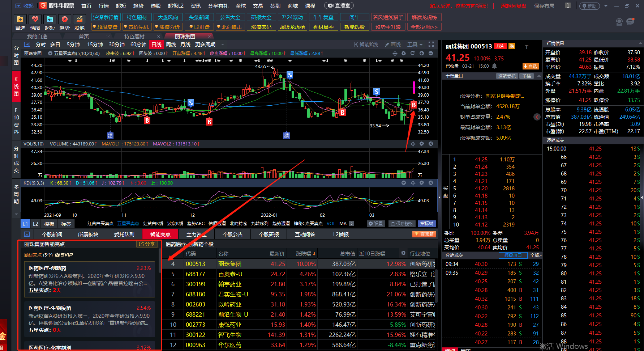Open 超级L2 menu
This screenshot has width=644, height=351.
click(176, 6)
